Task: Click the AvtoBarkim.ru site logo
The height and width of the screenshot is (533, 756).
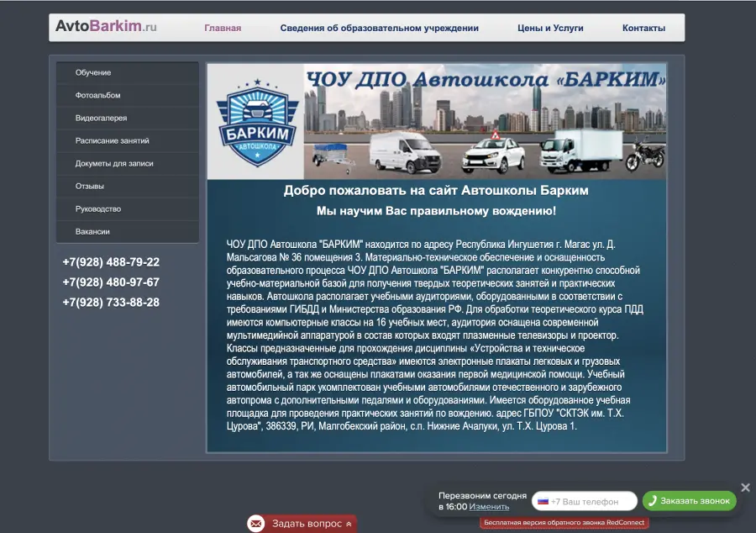Action: point(106,27)
